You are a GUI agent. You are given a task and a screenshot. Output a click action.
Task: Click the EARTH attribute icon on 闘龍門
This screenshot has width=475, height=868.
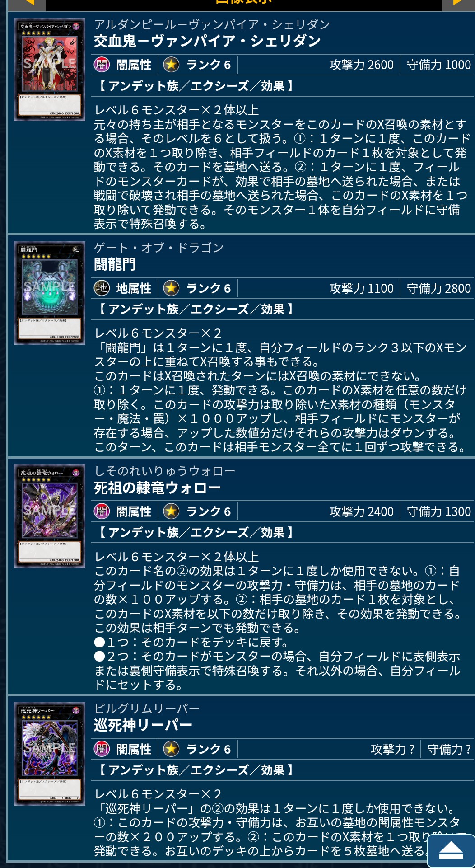pos(102,288)
